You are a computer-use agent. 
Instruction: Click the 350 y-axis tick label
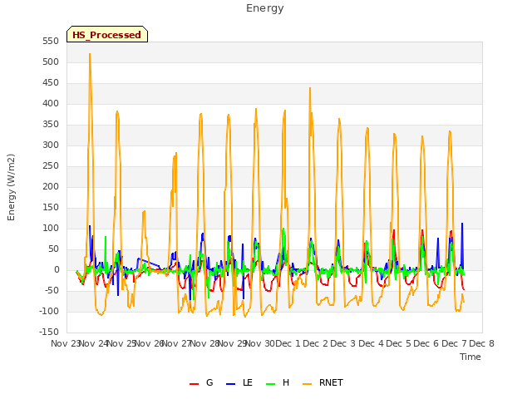[x=51, y=124]
